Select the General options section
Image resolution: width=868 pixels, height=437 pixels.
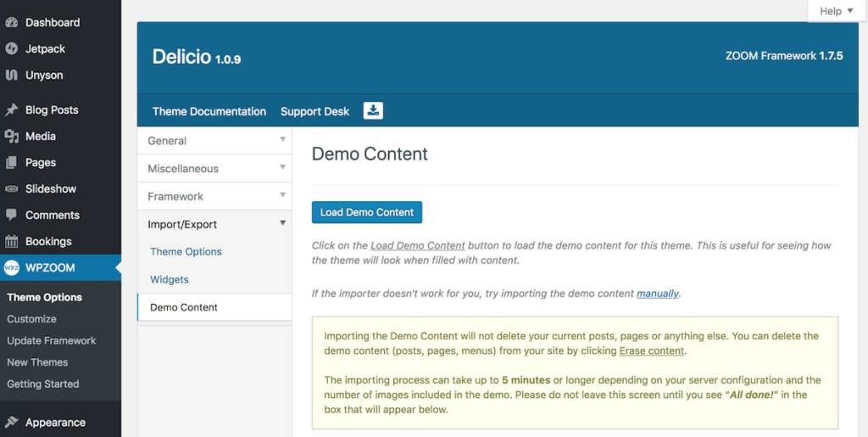click(x=214, y=141)
